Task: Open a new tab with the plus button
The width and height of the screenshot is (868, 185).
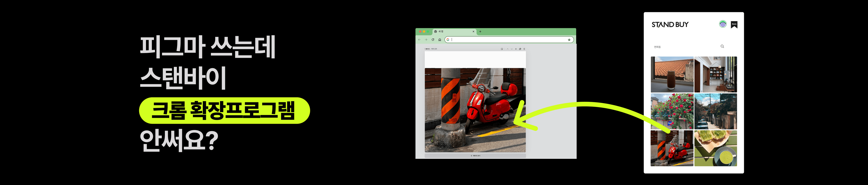Action: [480, 32]
